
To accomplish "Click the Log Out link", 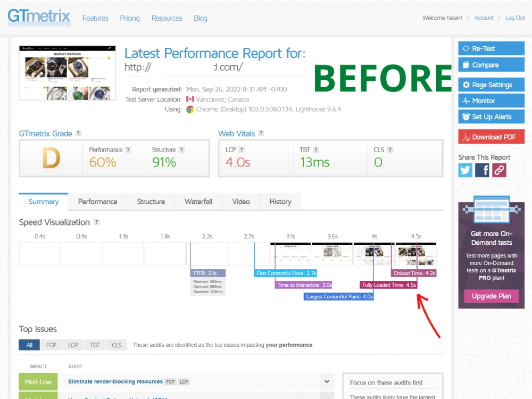I will pos(515,18).
